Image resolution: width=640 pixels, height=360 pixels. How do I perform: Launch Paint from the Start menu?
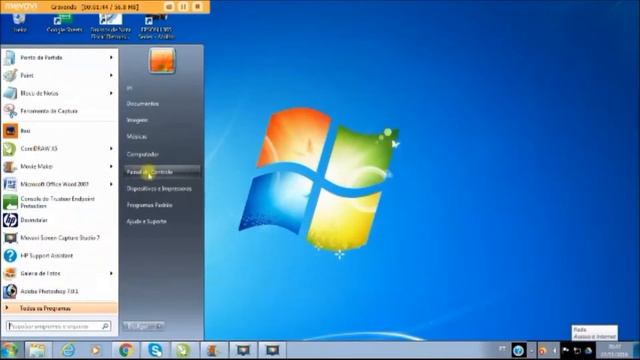point(59,76)
